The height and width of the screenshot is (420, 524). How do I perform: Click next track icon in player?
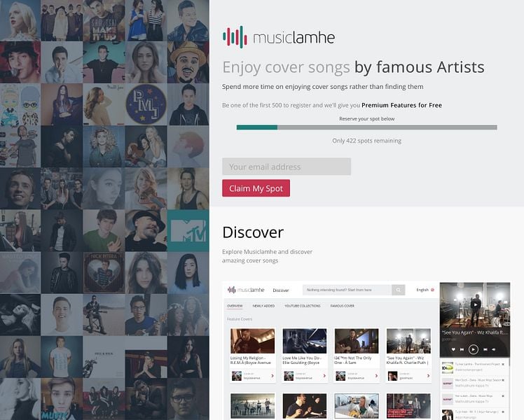click(485, 349)
